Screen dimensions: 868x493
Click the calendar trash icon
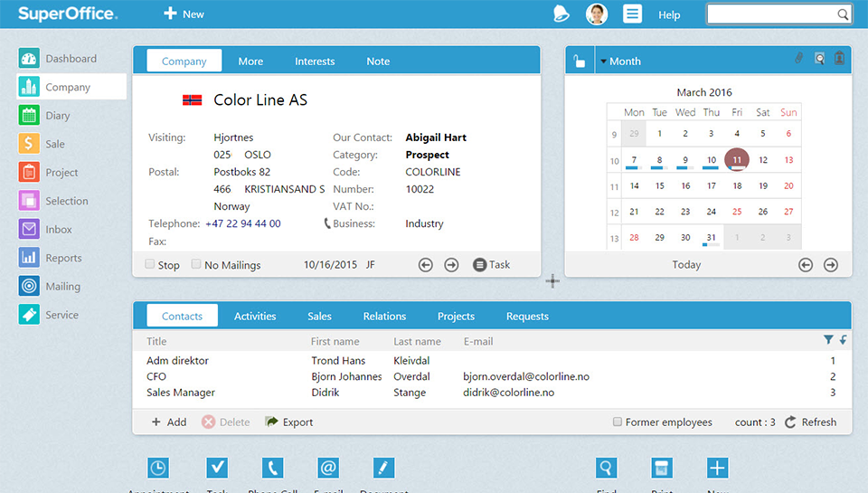839,58
